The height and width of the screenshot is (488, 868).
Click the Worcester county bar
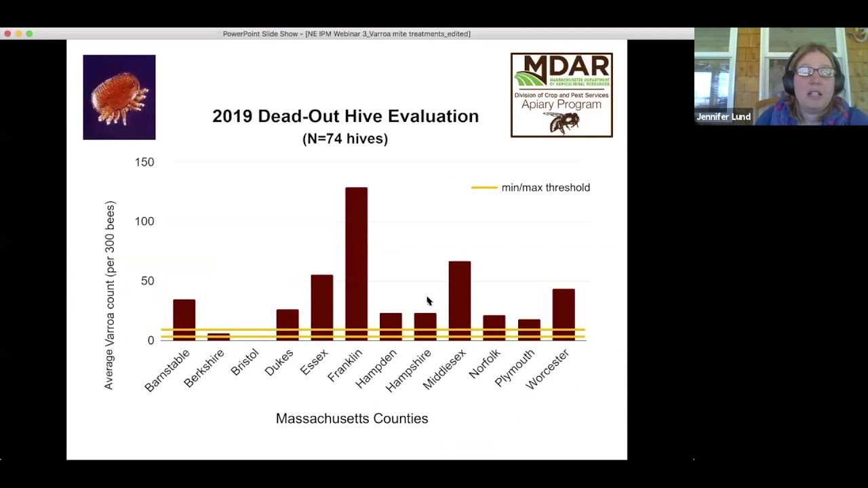click(564, 314)
